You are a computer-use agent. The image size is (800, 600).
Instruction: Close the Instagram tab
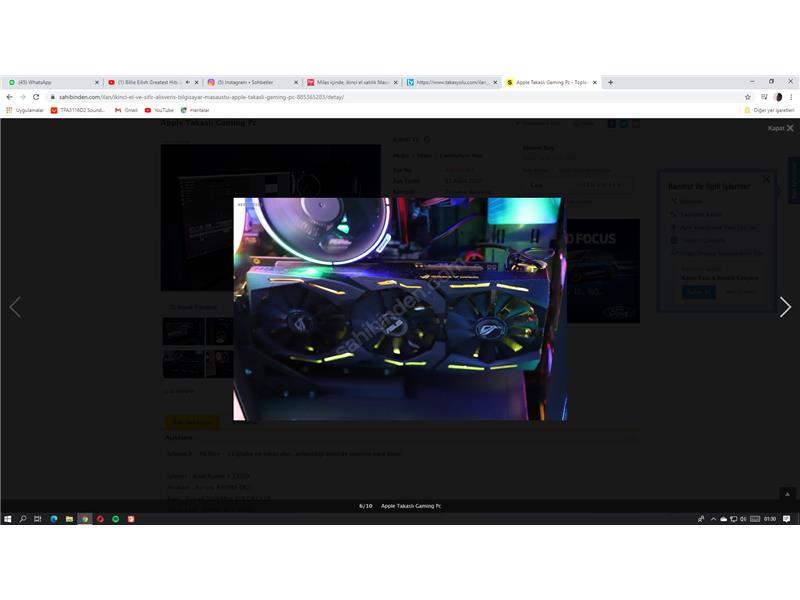[296, 82]
